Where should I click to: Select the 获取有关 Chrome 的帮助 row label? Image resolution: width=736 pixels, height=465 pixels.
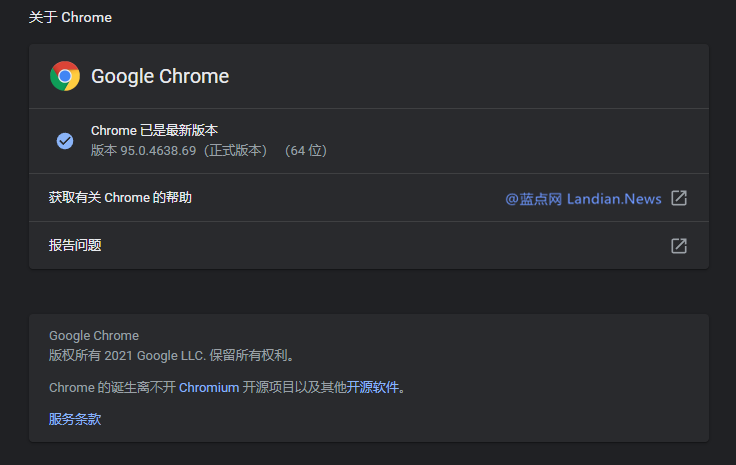tap(120, 198)
